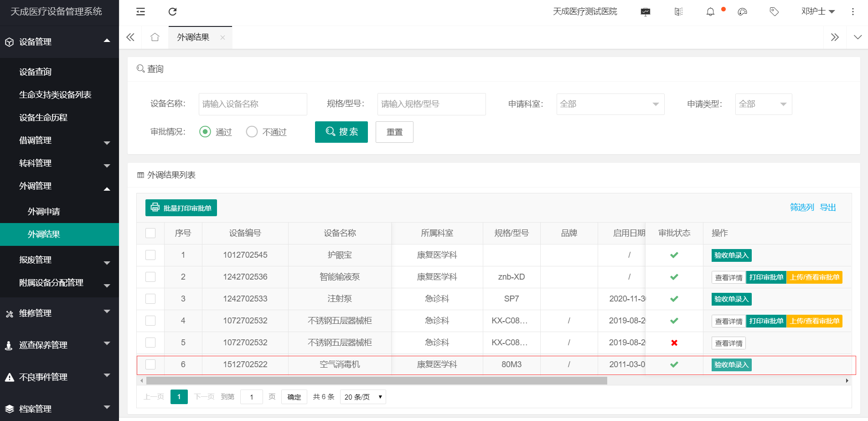Image resolution: width=868 pixels, height=421 pixels.
Task: Click the scanner icon beside the monitor icon
Action: 678,12
